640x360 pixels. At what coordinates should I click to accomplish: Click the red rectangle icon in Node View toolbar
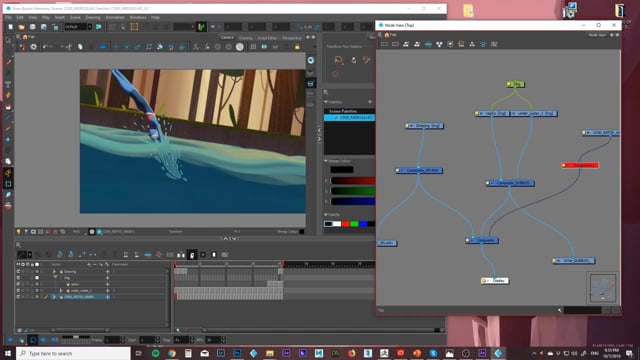tap(395, 44)
